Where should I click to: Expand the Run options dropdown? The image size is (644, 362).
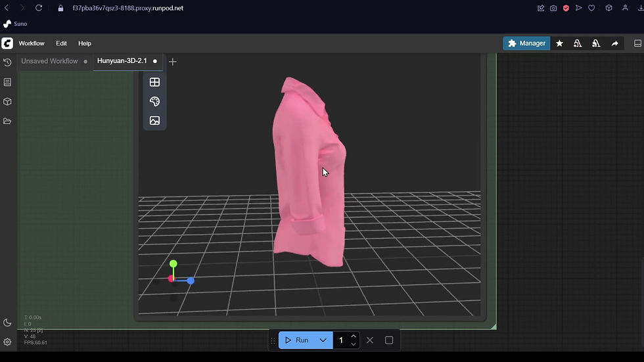[323, 340]
